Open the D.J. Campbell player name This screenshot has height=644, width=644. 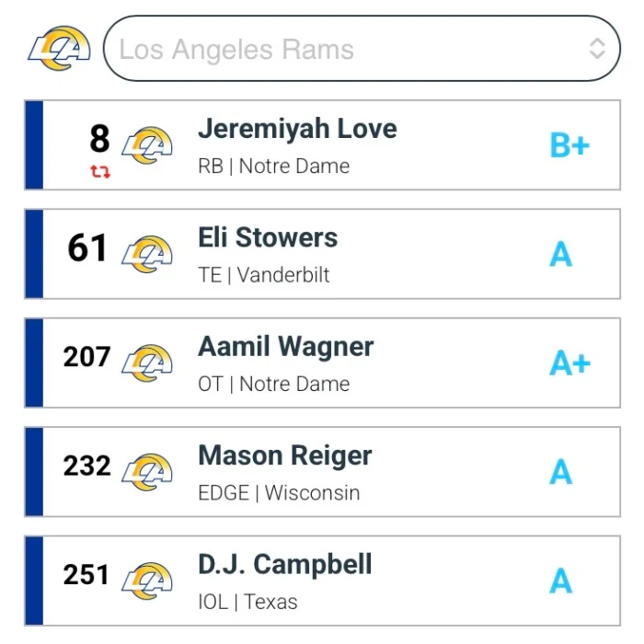pos(285,564)
